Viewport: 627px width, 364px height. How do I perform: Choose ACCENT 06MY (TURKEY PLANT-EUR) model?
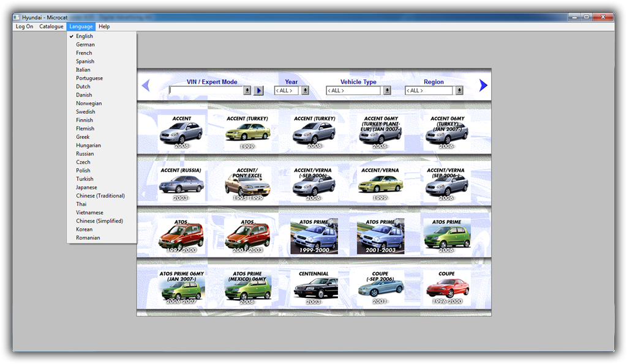point(380,133)
